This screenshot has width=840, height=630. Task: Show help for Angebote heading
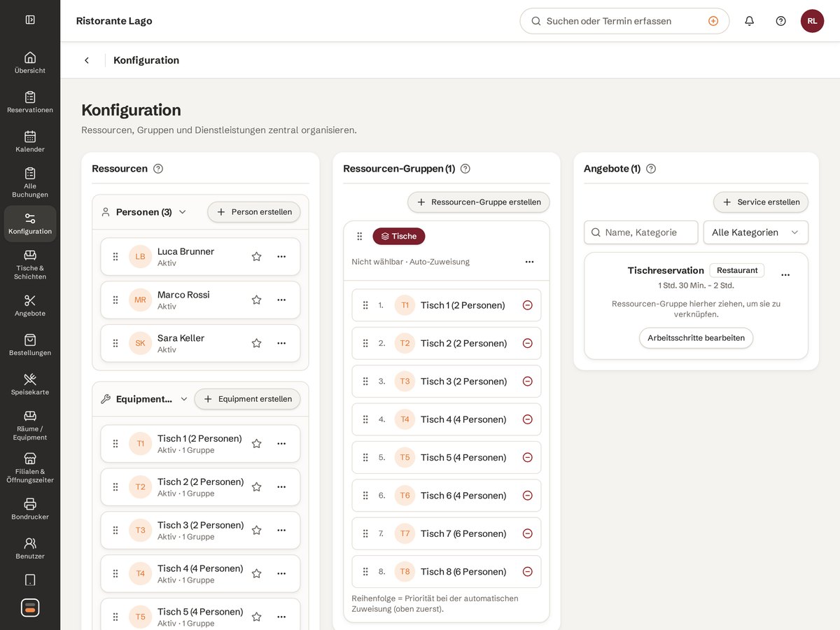(651, 169)
